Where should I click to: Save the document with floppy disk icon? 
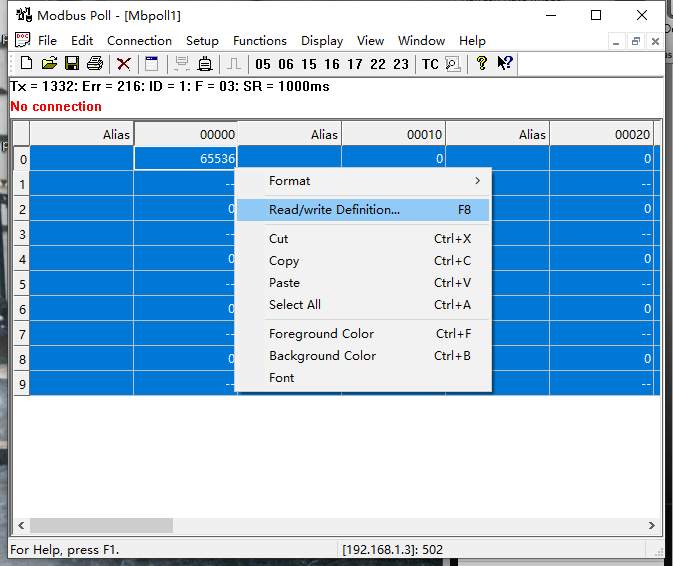[x=72, y=64]
